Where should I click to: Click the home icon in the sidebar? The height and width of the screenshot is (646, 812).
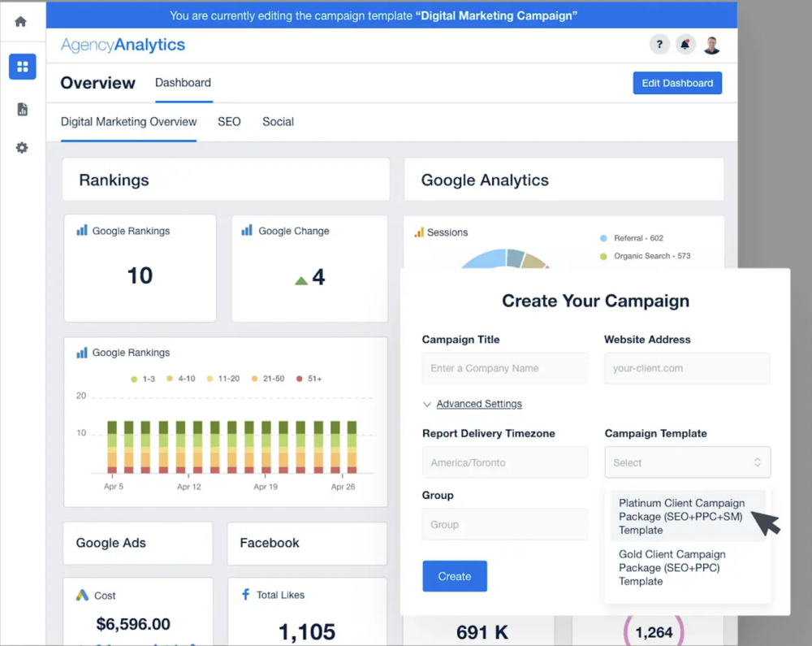point(22,21)
